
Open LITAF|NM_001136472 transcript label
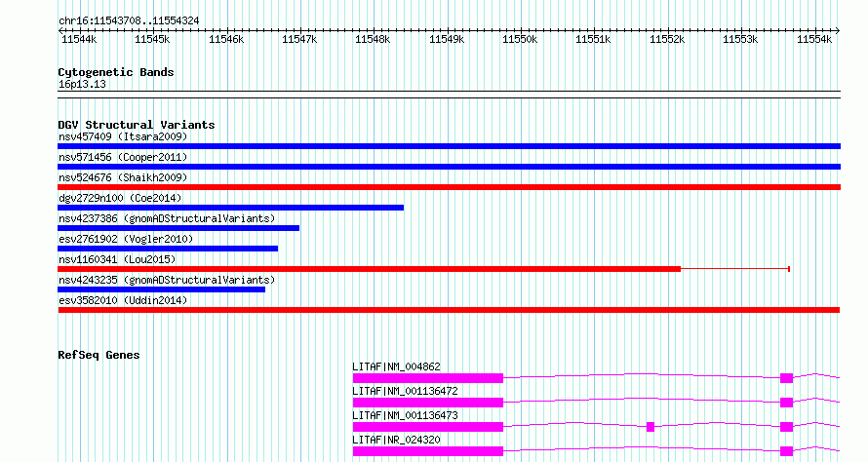(x=405, y=391)
